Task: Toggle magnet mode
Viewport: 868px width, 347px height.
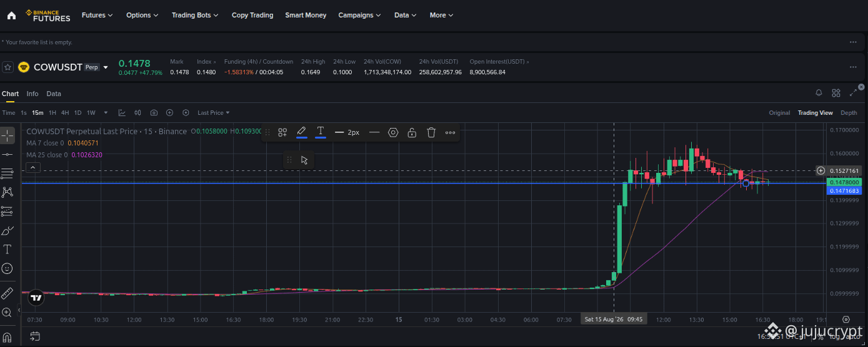Action: (7, 337)
